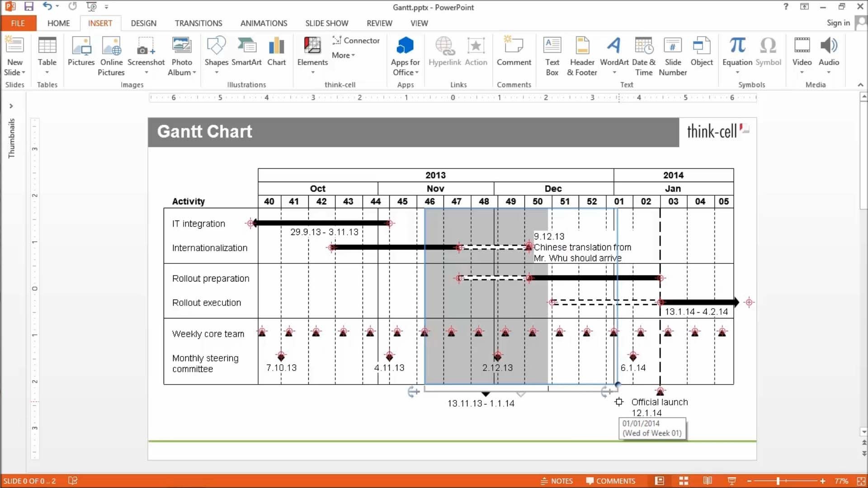
Task: Click the Official launch milestone label
Action: tap(660, 402)
